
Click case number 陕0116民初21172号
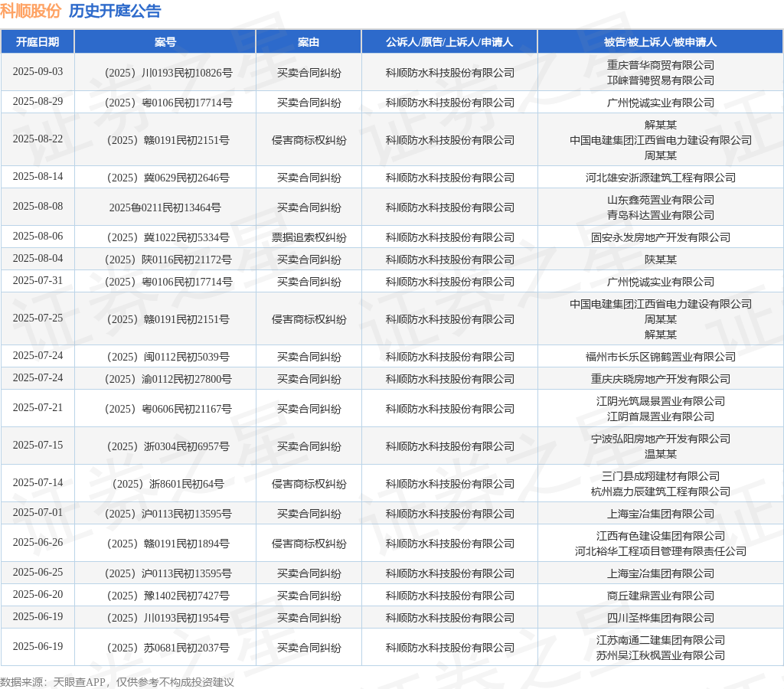(168, 260)
